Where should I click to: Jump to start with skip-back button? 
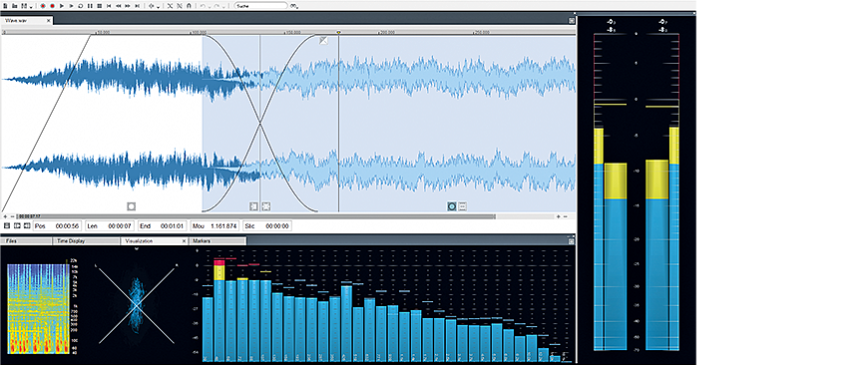coord(109,6)
